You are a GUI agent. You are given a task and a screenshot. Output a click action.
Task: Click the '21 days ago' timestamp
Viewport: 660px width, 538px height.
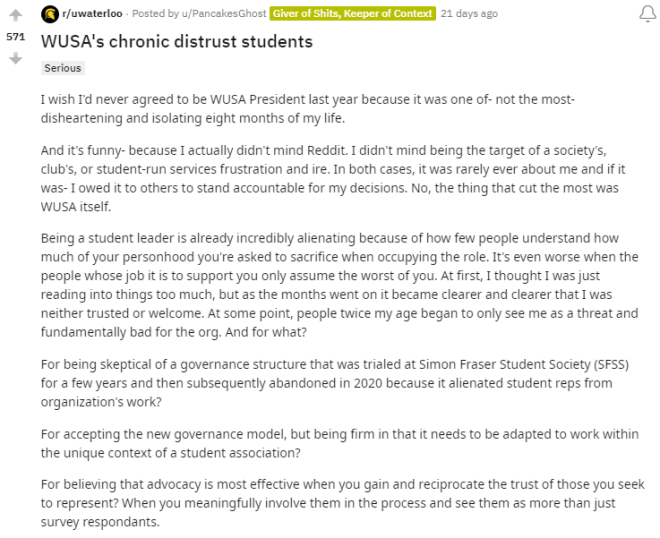[x=469, y=13]
